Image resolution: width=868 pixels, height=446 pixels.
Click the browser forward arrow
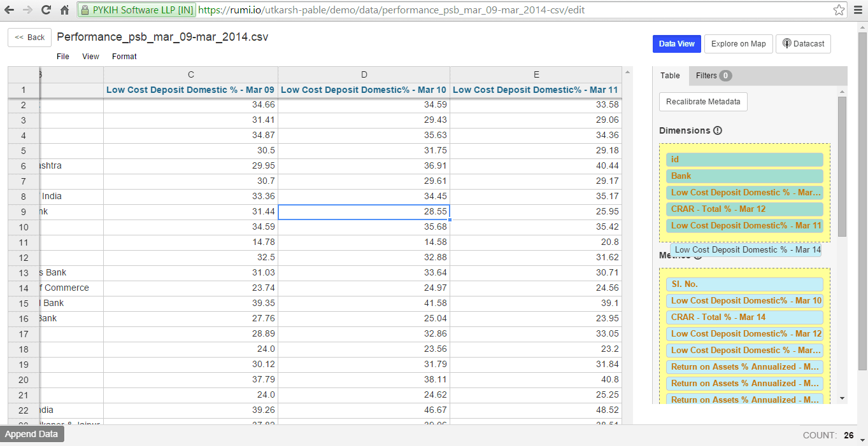coord(27,10)
